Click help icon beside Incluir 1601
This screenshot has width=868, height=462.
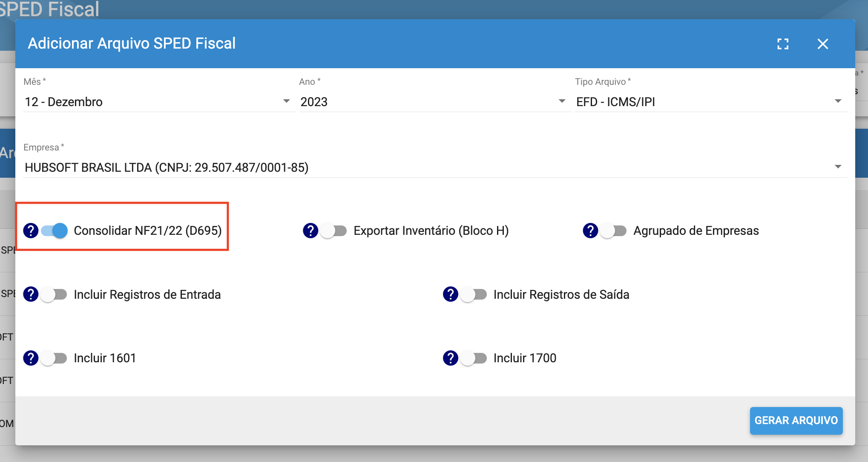click(31, 358)
